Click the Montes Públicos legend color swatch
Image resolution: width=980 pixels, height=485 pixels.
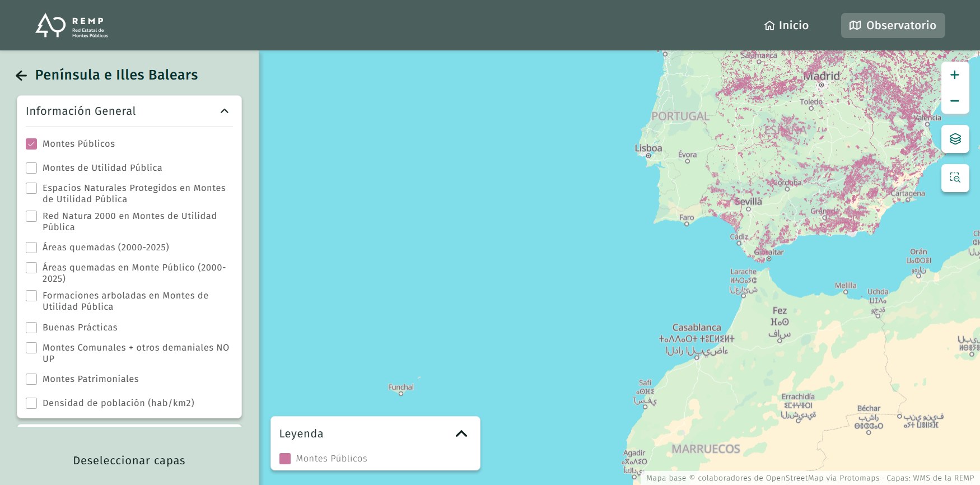pos(285,459)
